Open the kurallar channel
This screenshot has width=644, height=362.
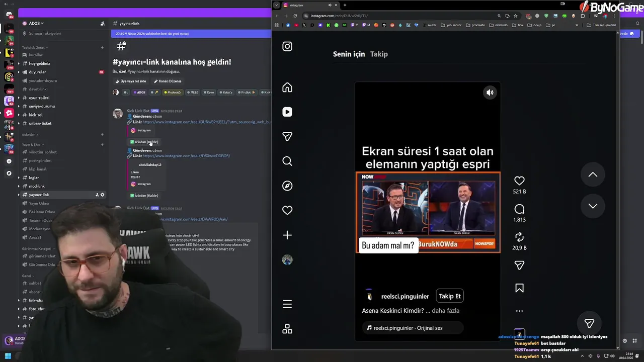[36, 55]
